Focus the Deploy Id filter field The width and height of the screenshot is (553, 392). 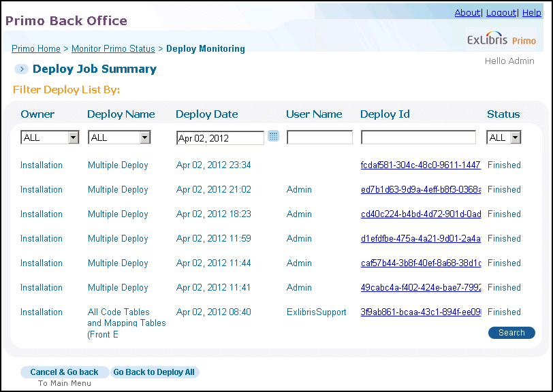[x=418, y=137]
